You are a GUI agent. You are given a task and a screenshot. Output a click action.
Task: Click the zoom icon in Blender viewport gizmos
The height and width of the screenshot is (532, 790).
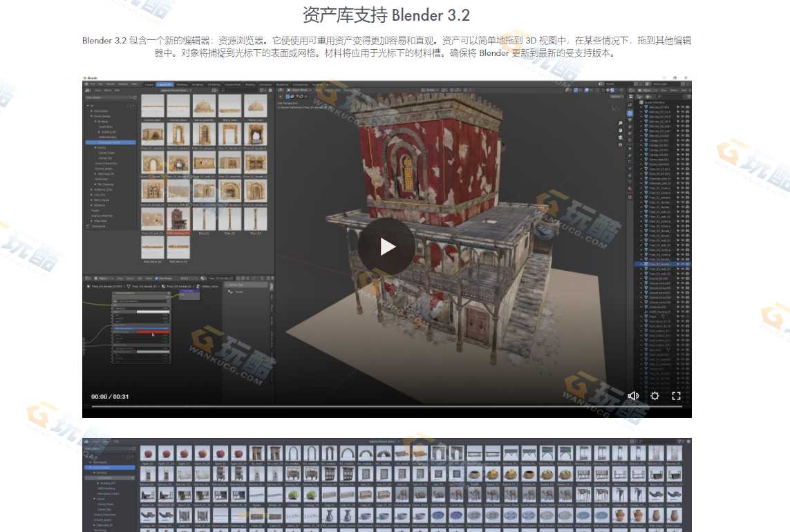click(620, 123)
